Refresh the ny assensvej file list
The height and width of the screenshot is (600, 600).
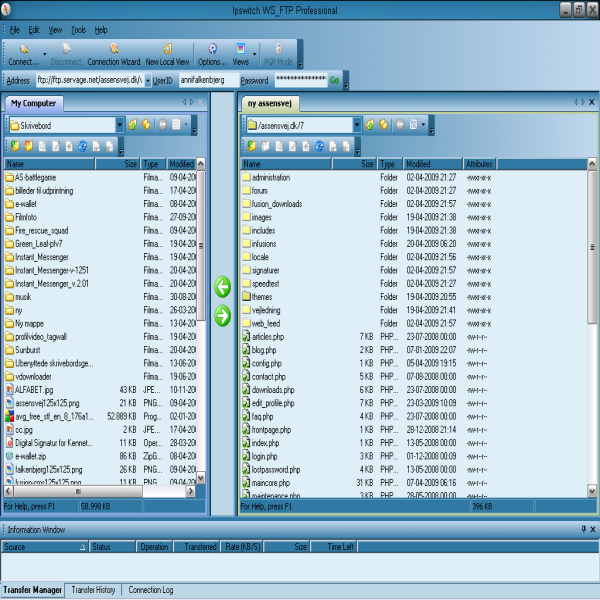[319, 146]
